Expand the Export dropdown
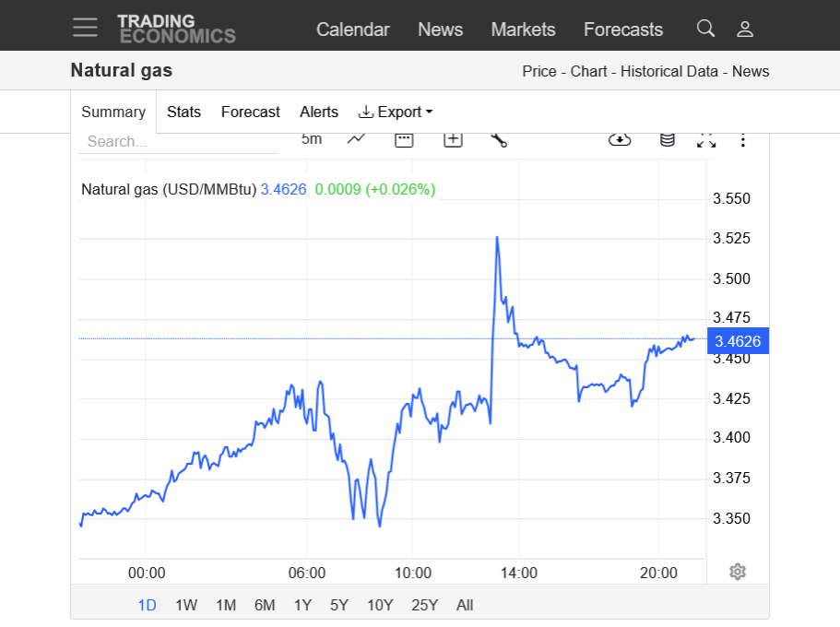Image resolution: width=840 pixels, height=627 pixels. coord(396,112)
